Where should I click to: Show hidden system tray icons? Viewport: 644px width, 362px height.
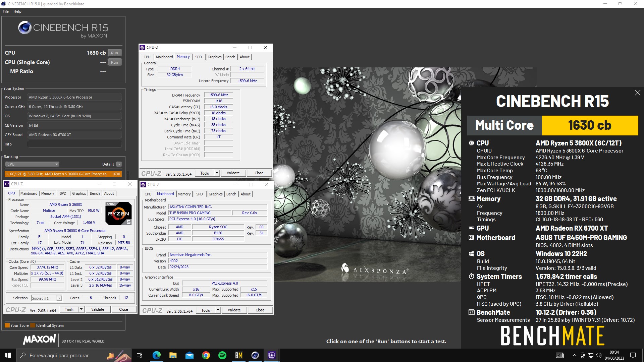point(575,355)
